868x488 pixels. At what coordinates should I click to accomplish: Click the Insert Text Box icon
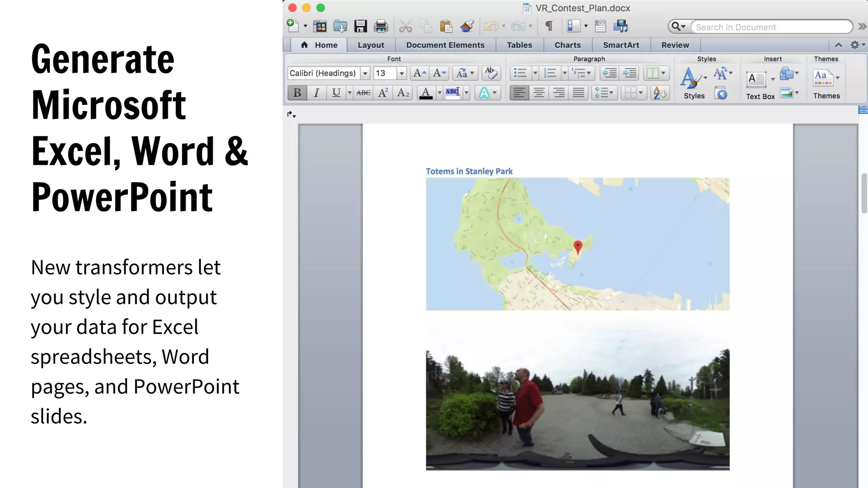(x=757, y=79)
